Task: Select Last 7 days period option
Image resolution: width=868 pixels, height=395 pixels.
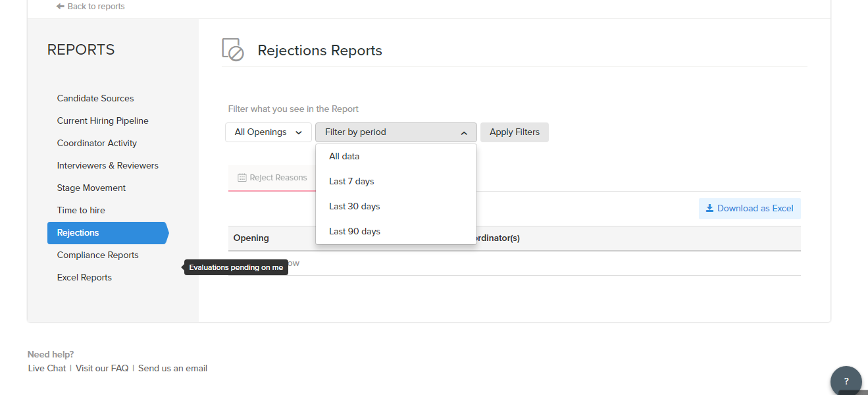Action: point(351,182)
